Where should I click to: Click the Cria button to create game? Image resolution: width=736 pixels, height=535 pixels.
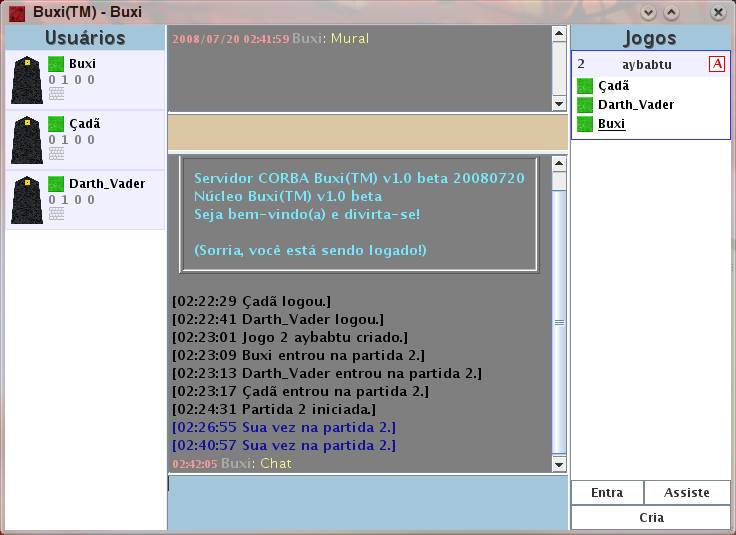tap(651, 517)
